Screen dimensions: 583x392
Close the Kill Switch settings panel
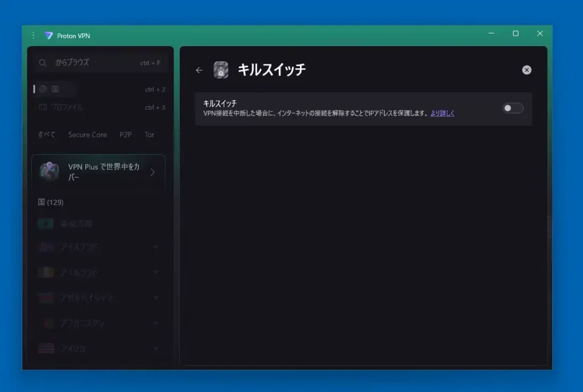click(527, 70)
